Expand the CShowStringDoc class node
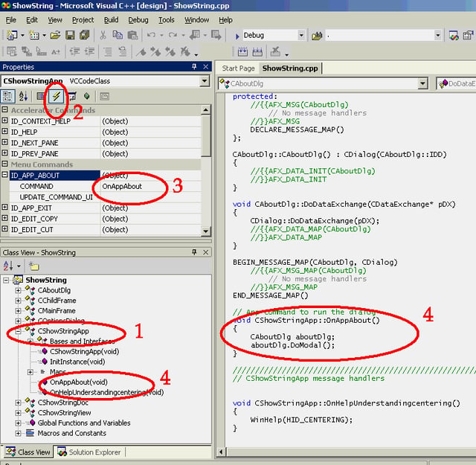The width and height of the screenshot is (476, 465). (18, 403)
